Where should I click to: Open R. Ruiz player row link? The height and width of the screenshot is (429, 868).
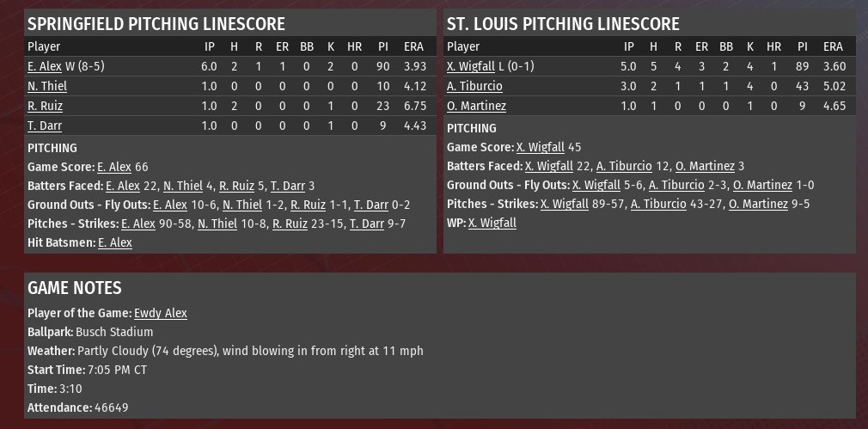pyautogui.click(x=45, y=107)
